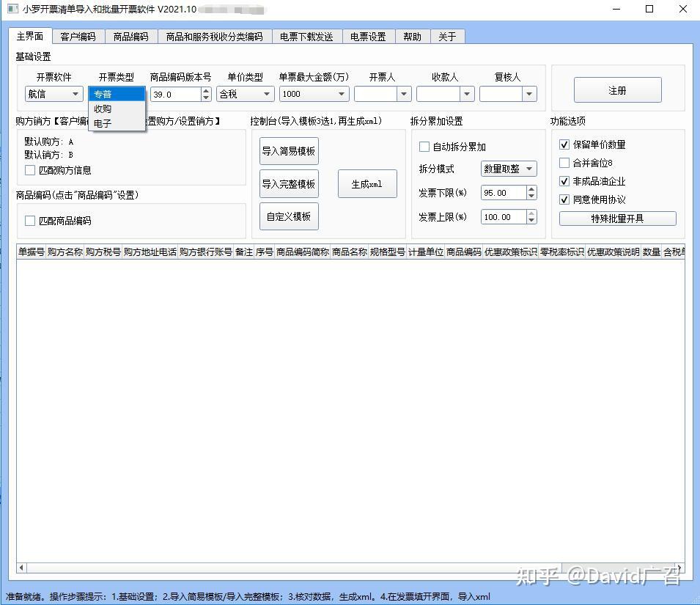This screenshot has width=700, height=605.
Task: Uncheck the 保留单价数量 option
Action: (x=564, y=144)
